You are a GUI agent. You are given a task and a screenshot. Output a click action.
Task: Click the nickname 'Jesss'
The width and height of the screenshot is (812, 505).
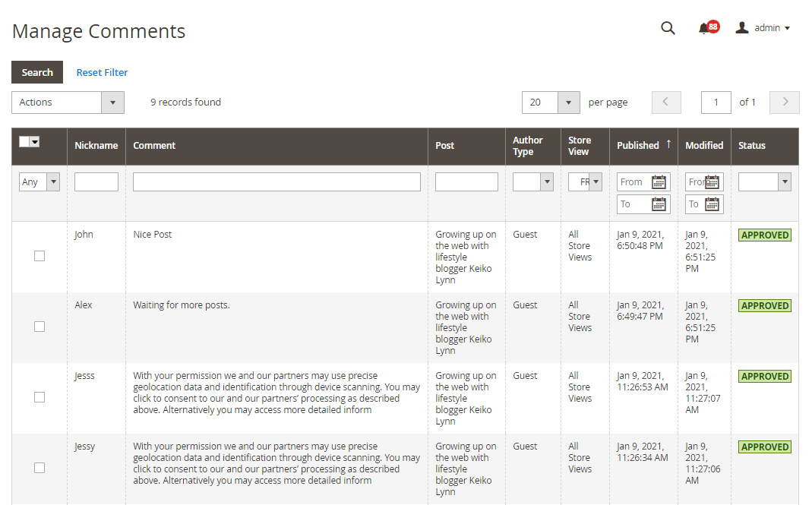[84, 375]
